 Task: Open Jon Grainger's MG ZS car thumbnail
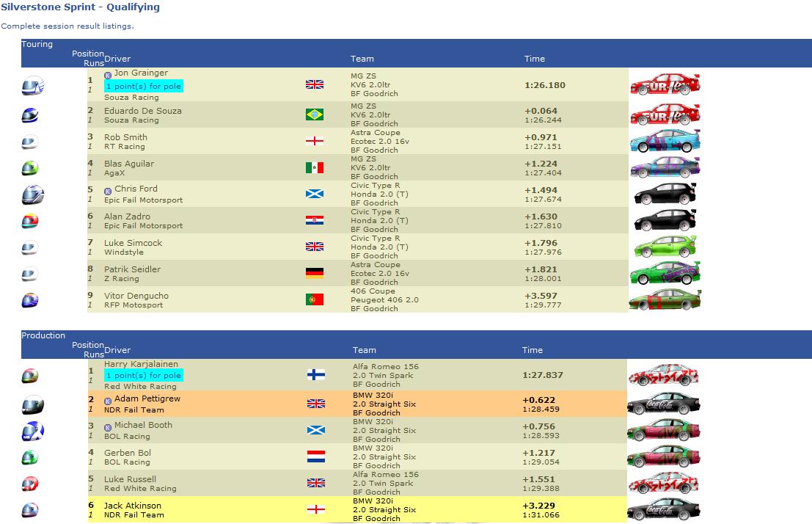tap(665, 84)
